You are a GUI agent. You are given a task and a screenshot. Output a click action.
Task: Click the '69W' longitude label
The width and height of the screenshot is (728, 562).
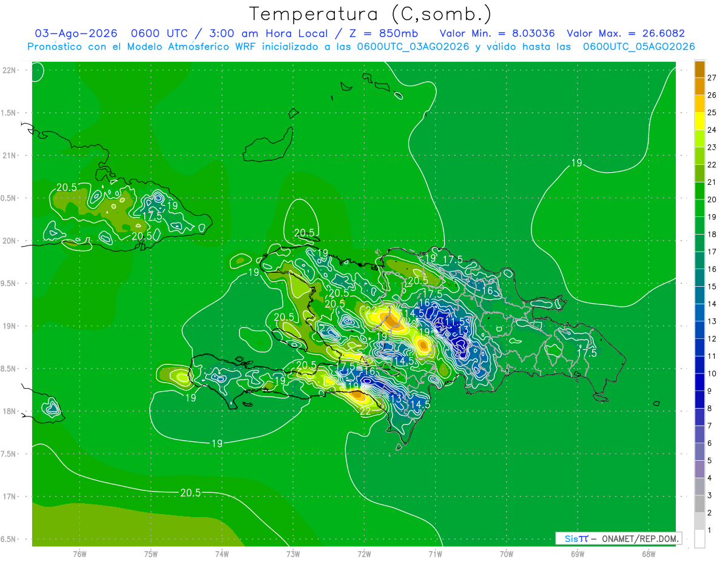[x=578, y=554]
